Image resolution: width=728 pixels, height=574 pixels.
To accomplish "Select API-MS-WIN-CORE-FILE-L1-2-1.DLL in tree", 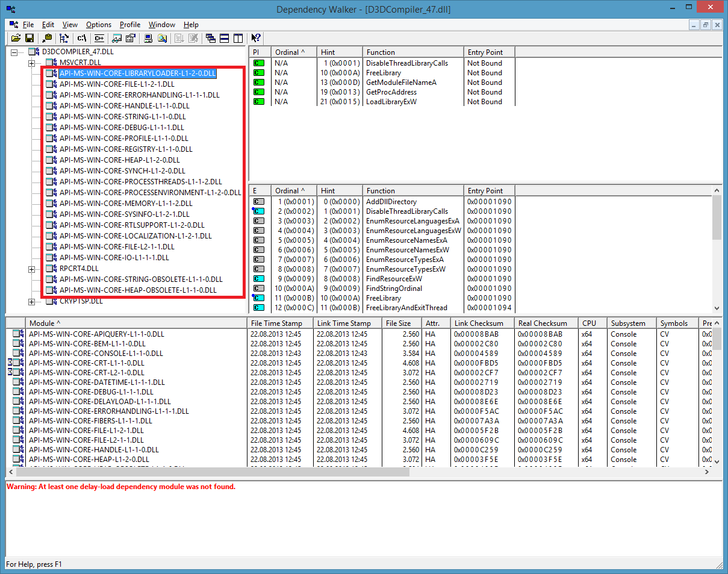I will (117, 84).
